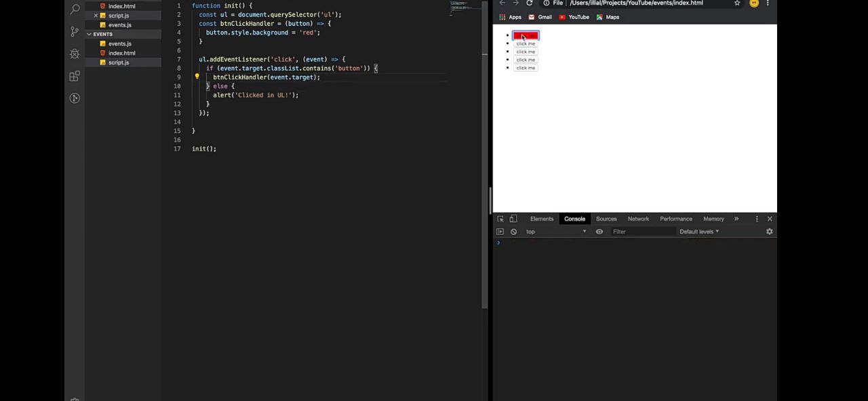The width and height of the screenshot is (868, 401).
Task: Close the DevTools panel
Action: coord(770,218)
